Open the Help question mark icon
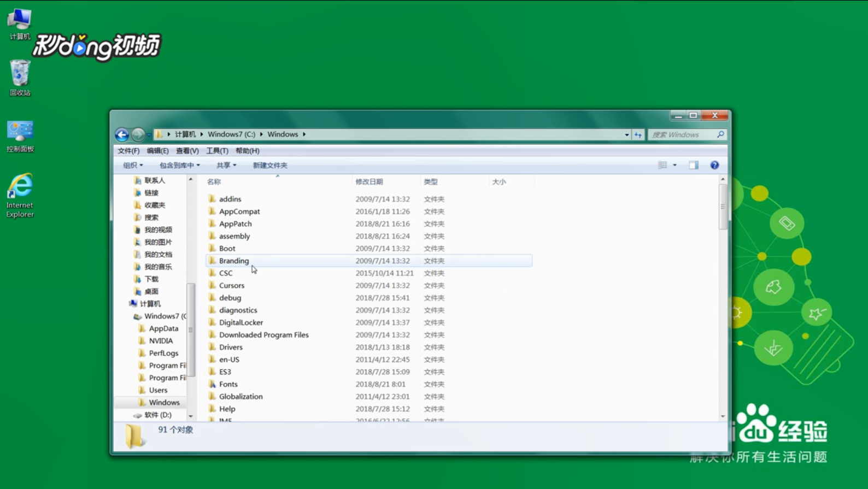This screenshot has height=489, width=868. 714,165
